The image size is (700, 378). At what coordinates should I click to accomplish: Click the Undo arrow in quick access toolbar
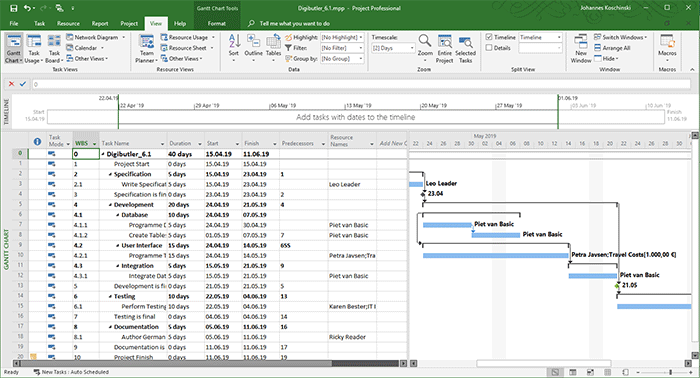click(27, 8)
